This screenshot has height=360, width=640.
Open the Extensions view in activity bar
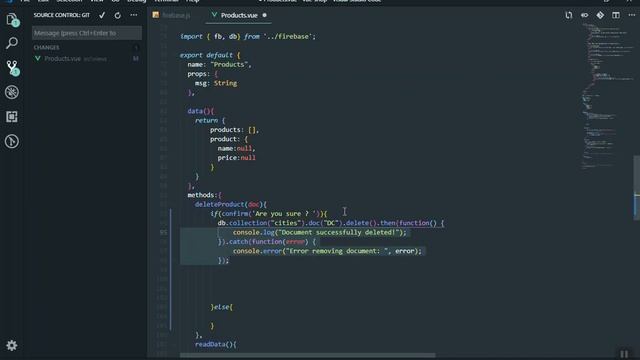tap(12, 117)
